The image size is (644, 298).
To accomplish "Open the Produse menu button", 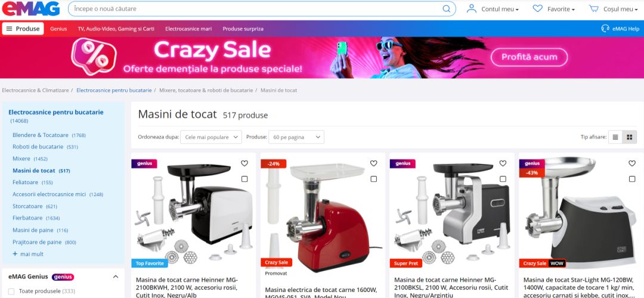I will [x=23, y=29].
